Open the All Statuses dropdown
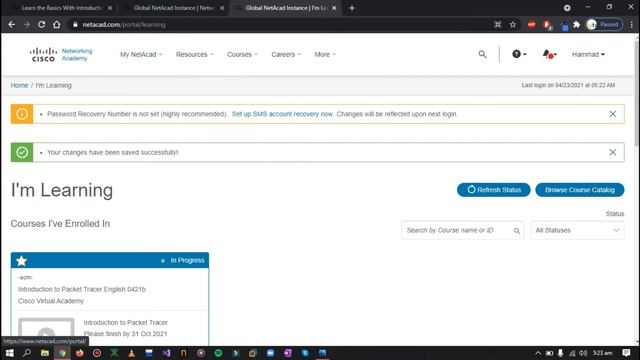Viewport: 640px width, 360px height. tap(577, 230)
